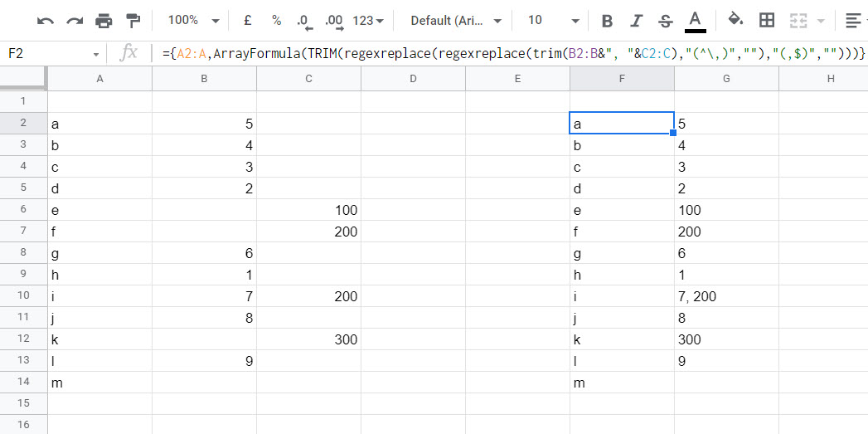Click cell C7 containing 200
The width and height of the screenshot is (868, 434).
click(x=309, y=232)
